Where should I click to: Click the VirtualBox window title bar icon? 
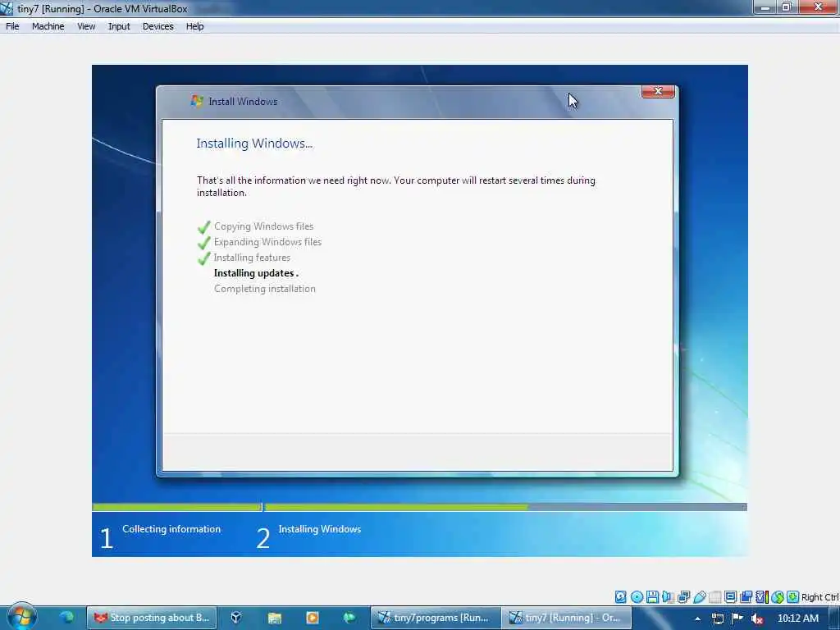tap(7, 8)
